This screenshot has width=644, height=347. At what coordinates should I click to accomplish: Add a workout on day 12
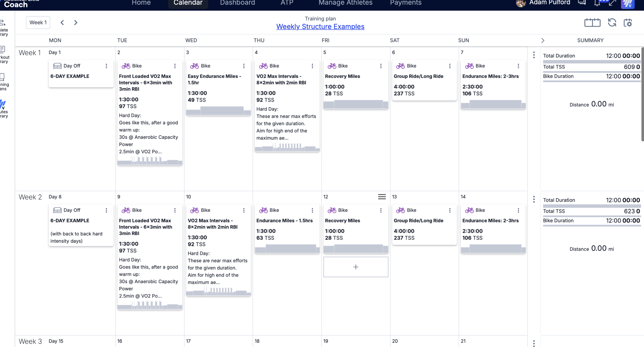click(356, 267)
